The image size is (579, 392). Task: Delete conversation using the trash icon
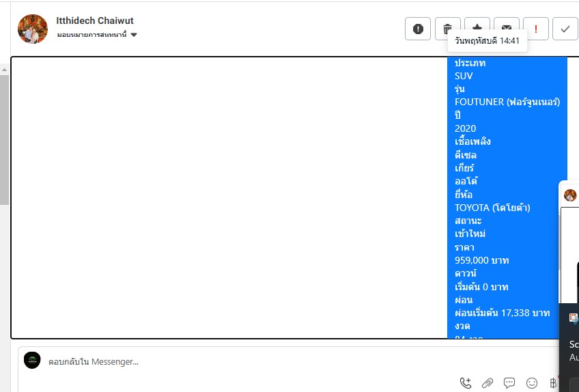[447, 28]
